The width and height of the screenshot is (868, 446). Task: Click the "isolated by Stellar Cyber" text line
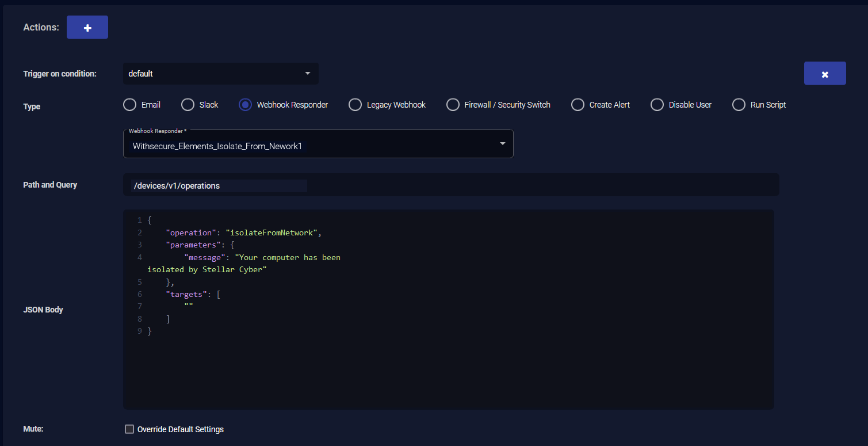pyautogui.click(x=207, y=270)
